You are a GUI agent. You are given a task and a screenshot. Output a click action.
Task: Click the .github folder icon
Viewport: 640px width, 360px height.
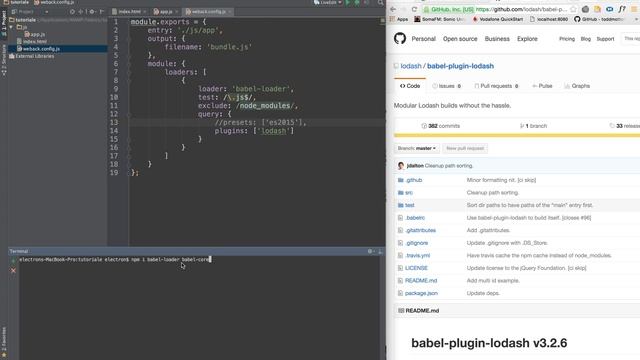[x=400, y=180]
